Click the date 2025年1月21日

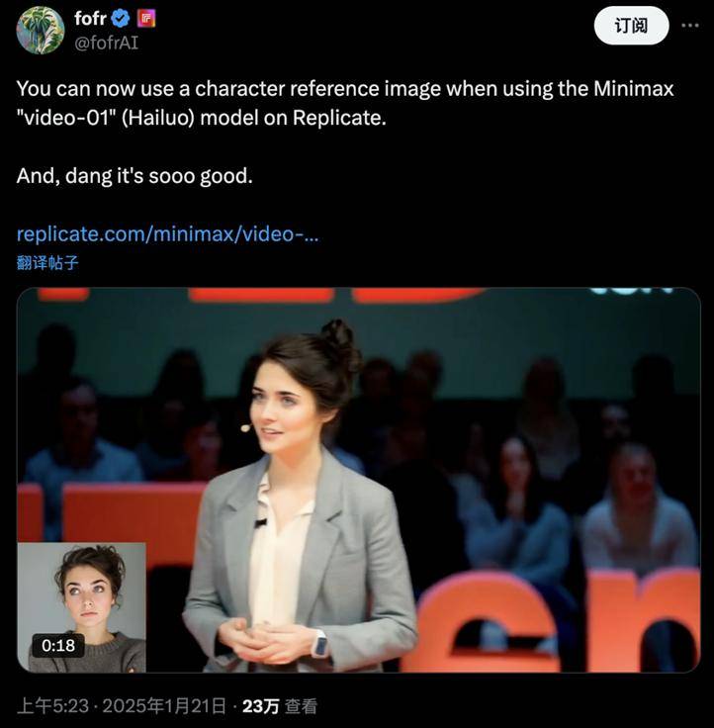pos(164,706)
